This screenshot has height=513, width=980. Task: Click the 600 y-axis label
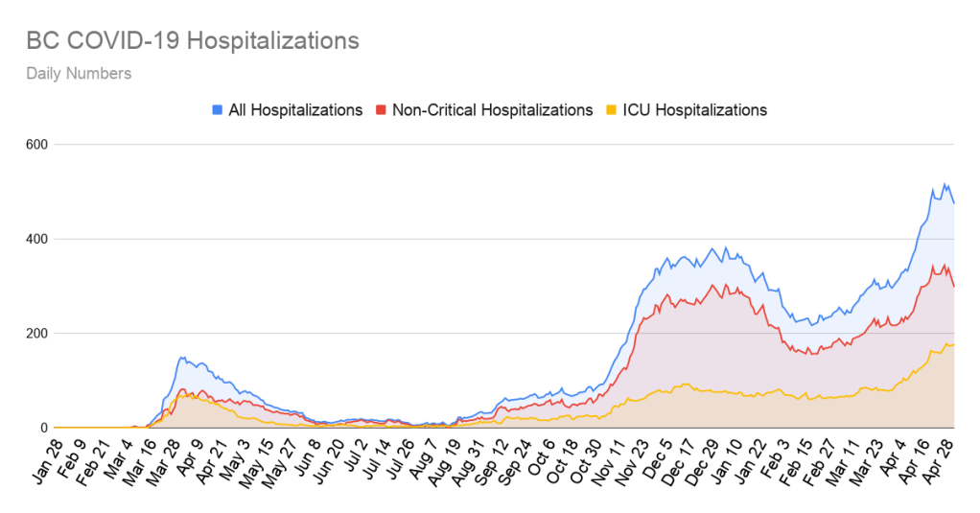[x=36, y=145]
